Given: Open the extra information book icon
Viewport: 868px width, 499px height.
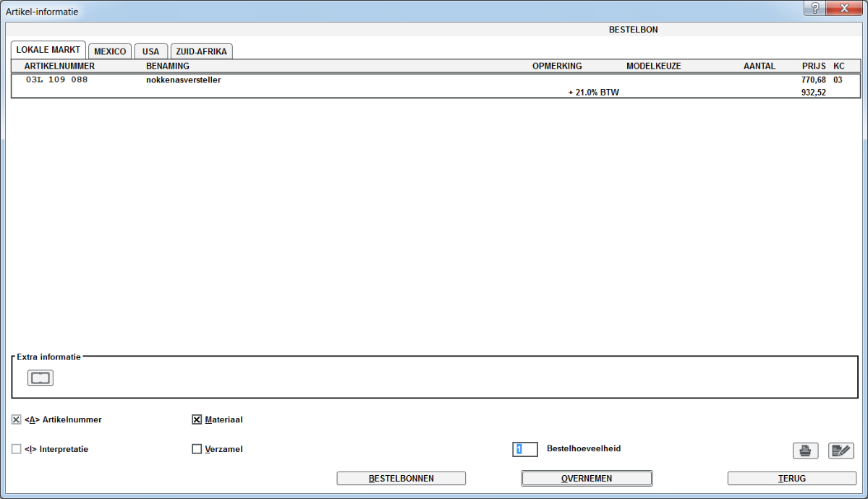Looking at the screenshot, I should click(41, 378).
